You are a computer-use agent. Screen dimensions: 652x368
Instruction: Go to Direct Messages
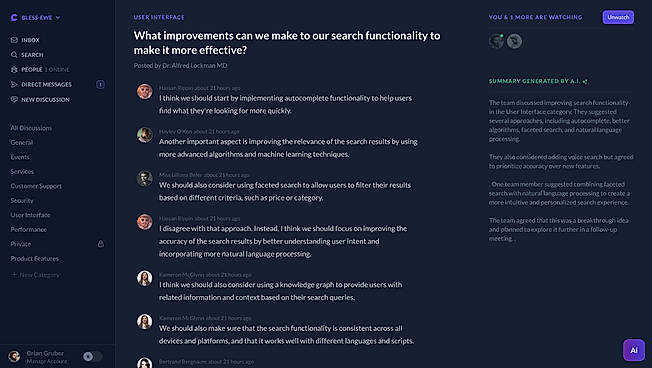coord(46,84)
